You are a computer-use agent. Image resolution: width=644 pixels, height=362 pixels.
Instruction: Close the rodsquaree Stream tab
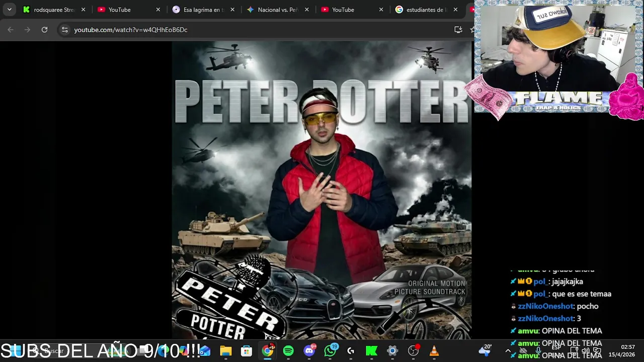84,10
